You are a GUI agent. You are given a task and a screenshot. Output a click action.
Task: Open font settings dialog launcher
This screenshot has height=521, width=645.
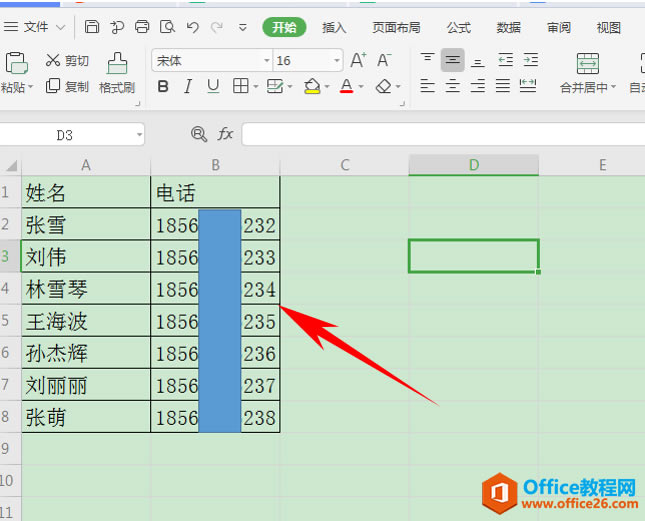pos(402,104)
